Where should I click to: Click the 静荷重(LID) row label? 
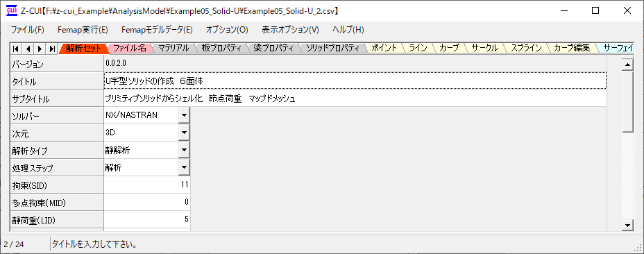click(57, 219)
